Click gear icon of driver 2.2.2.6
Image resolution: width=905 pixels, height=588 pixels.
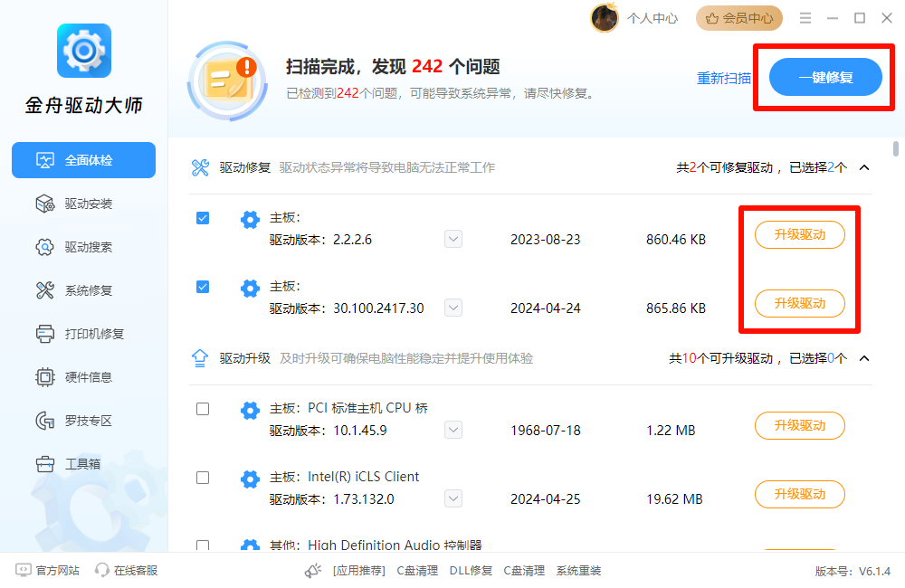[x=250, y=220]
